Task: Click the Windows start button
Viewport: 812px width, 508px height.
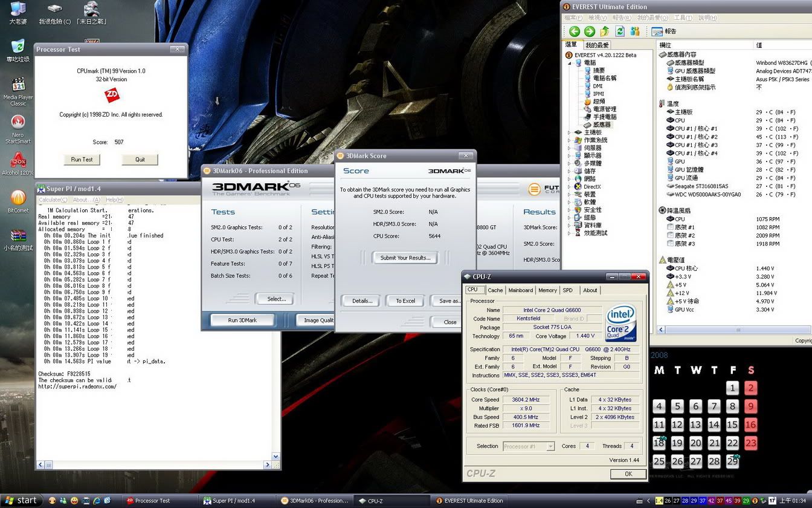Action: [x=21, y=500]
